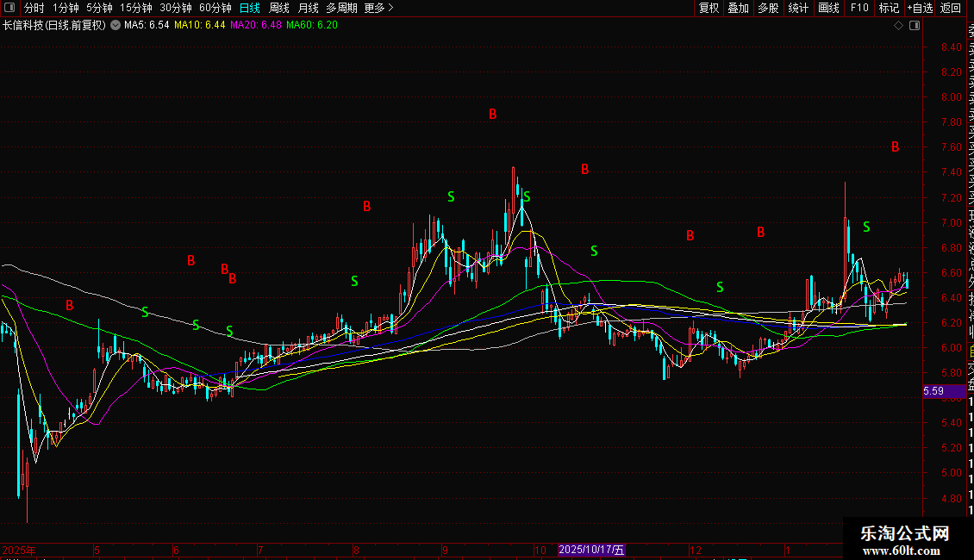
Task: Switch to 分时 view
Action: click(x=34, y=8)
